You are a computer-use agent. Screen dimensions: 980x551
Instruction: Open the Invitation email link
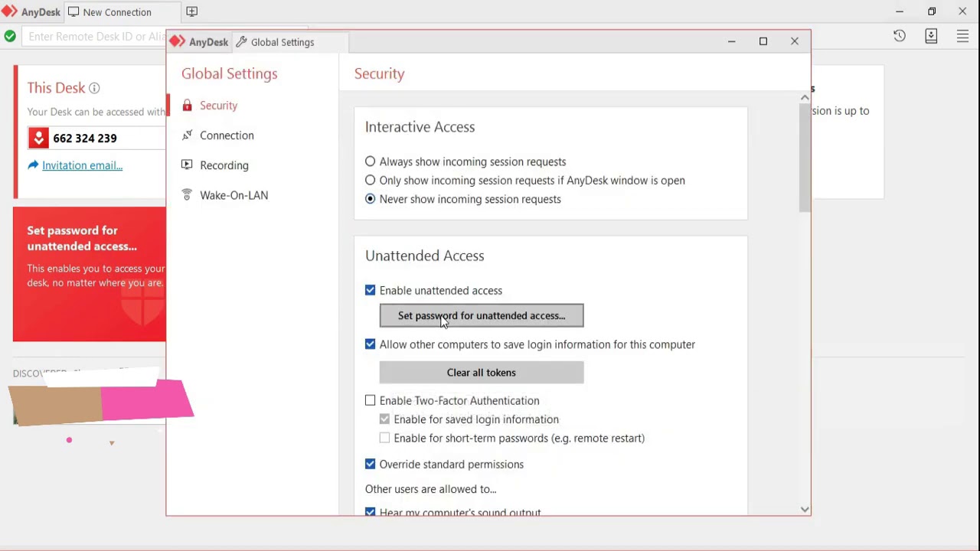[x=82, y=165]
